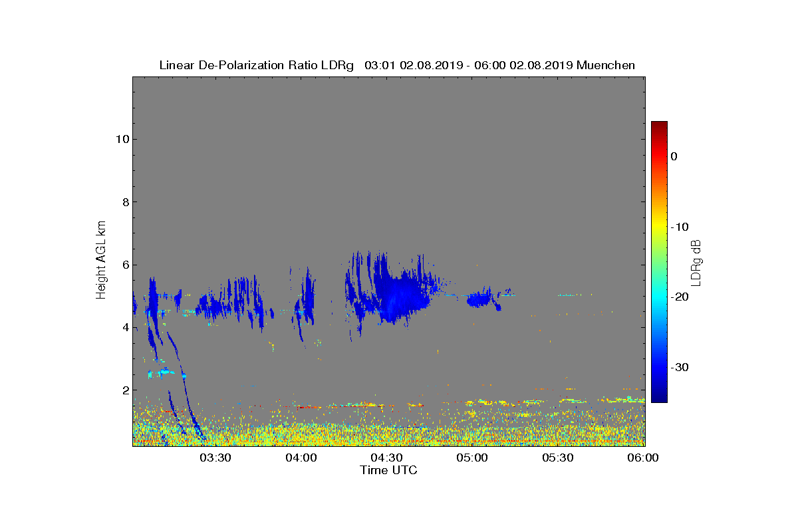Image resolution: width=798 pixels, height=532 pixels.
Task: Click the Height AGL km axis title
Action: (101, 261)
